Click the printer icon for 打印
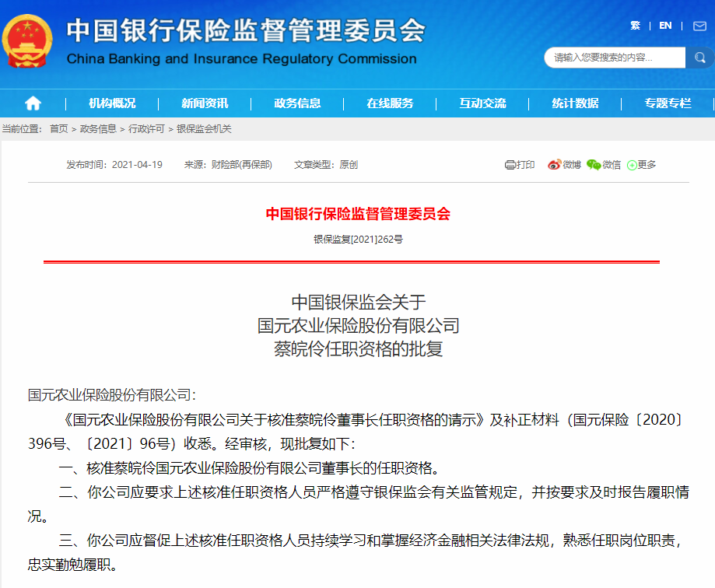Image resolution: width=715 pixels, height=588 pixels. click(x=510, y=165)
